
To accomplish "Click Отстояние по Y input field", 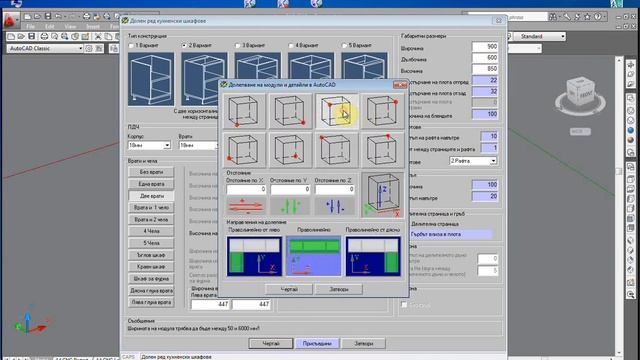I will pos(290,189).
